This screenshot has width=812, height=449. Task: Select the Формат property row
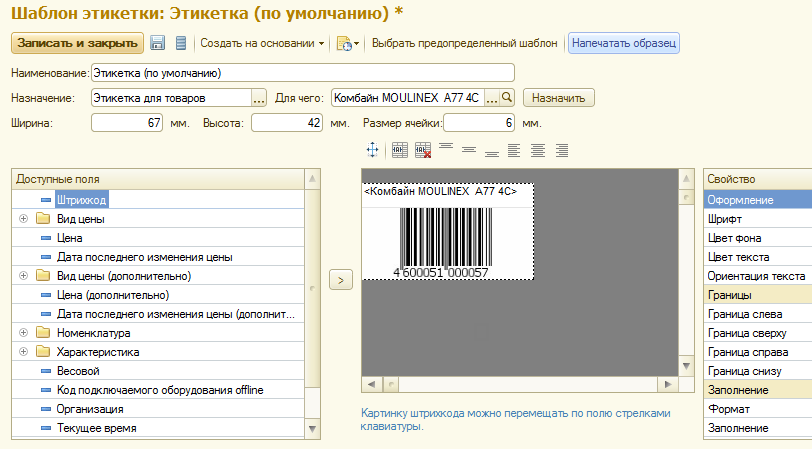(758, 409)
